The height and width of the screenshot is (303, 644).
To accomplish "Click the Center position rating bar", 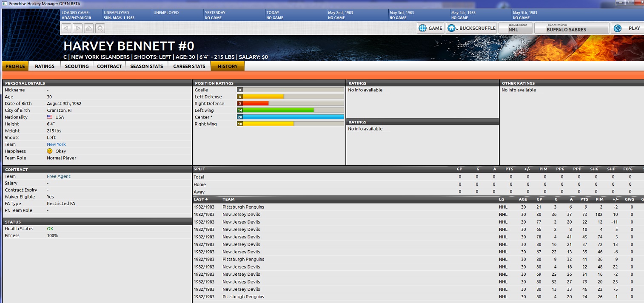I will [290, 117].
